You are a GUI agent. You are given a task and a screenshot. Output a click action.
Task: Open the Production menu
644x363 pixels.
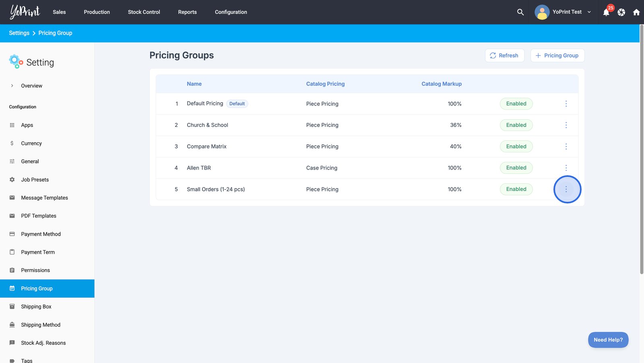(97, 12)
